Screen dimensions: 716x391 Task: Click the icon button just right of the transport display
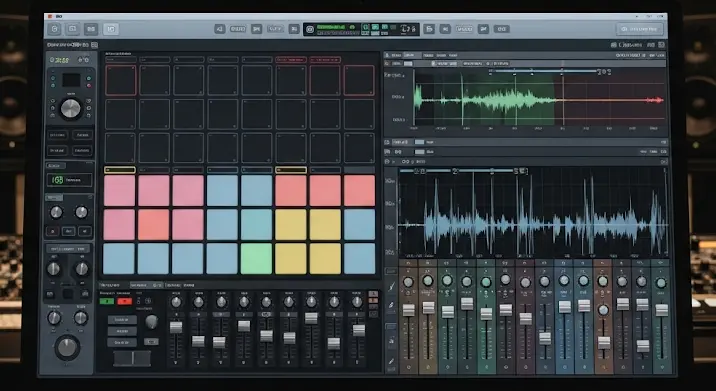(x=429, y=29)
